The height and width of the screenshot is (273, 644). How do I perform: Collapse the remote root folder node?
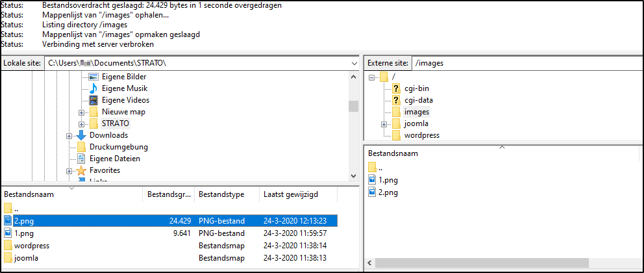(372, 77)
